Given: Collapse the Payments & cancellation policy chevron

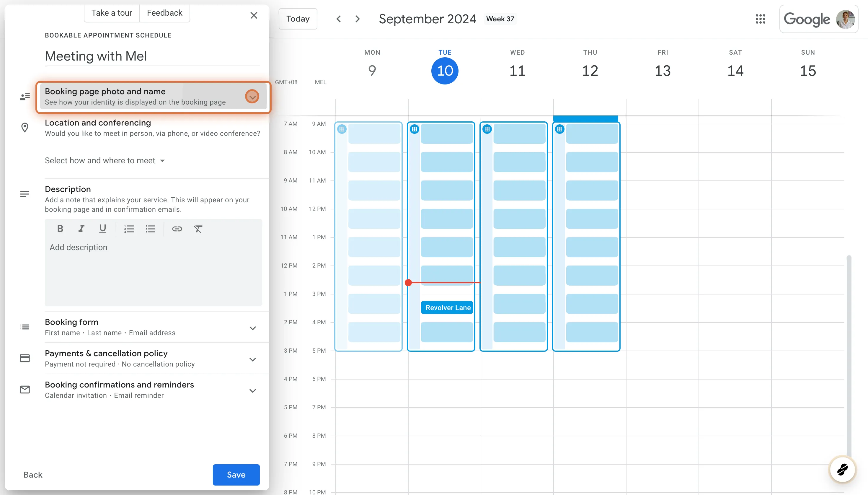Looking at the screenshot, I should 252,359.
